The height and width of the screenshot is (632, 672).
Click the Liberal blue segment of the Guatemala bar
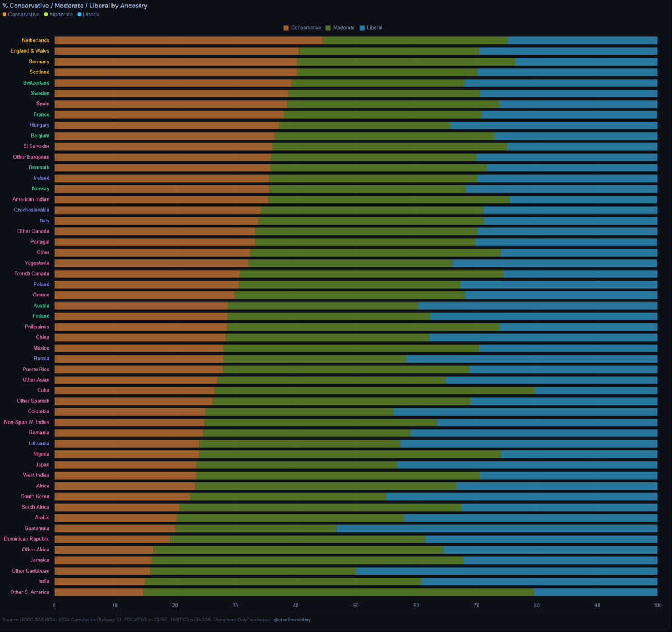497,528
